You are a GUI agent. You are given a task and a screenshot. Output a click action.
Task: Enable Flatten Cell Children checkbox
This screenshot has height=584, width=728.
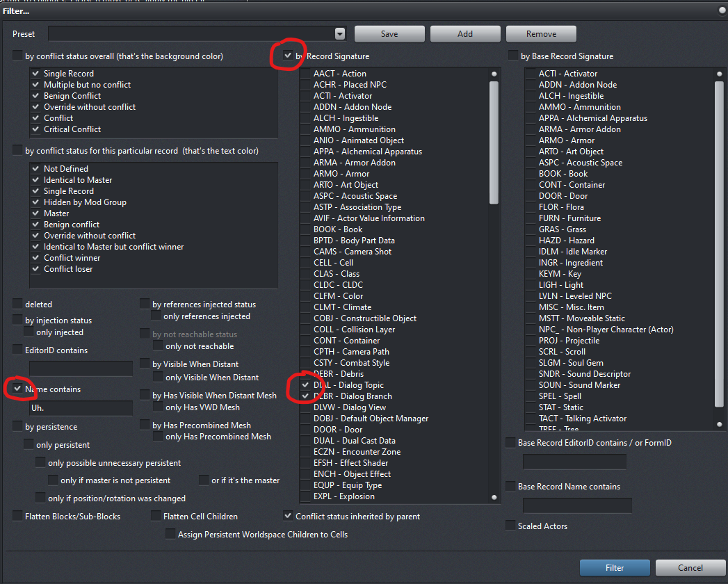tap(156, 516)
